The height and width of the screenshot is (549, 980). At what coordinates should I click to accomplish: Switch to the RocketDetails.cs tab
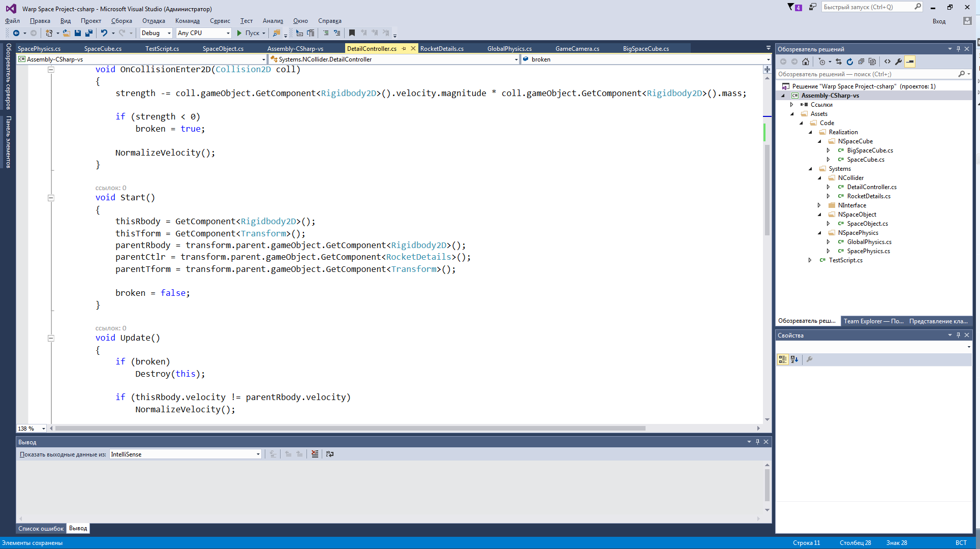tap(442, 49)
